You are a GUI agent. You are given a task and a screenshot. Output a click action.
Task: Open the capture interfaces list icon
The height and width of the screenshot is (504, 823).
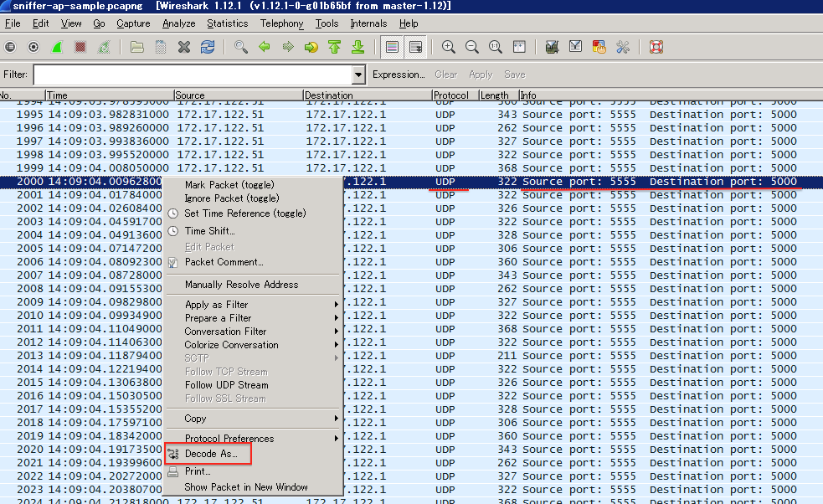(x=10, y=47)
